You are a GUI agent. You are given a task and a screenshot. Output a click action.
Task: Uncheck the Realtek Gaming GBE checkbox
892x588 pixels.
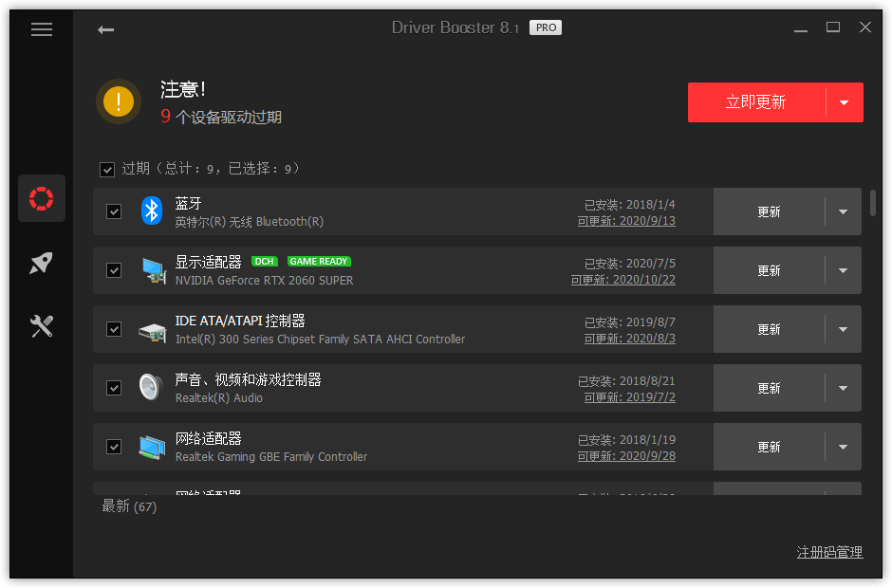tap(114, 447)
